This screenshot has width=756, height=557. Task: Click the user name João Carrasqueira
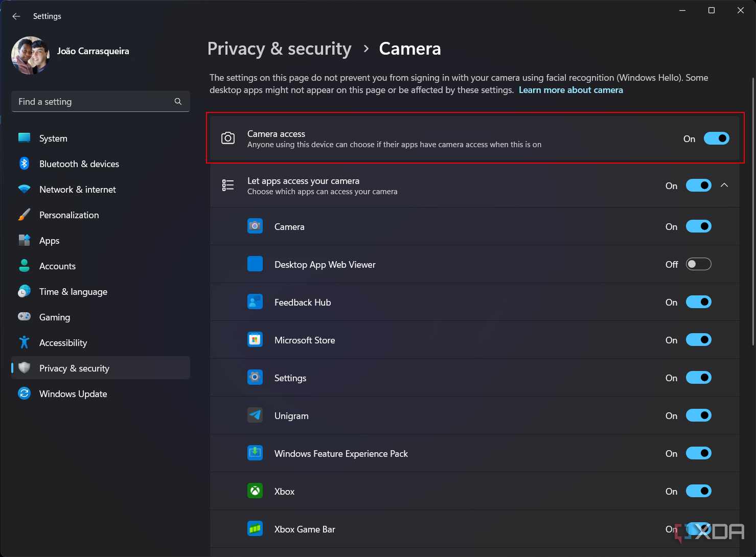[x=93, y=51]
